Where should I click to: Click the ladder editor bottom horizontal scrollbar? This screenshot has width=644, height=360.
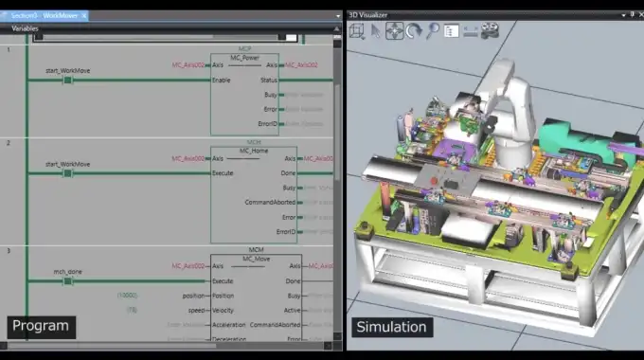point(166,346)
